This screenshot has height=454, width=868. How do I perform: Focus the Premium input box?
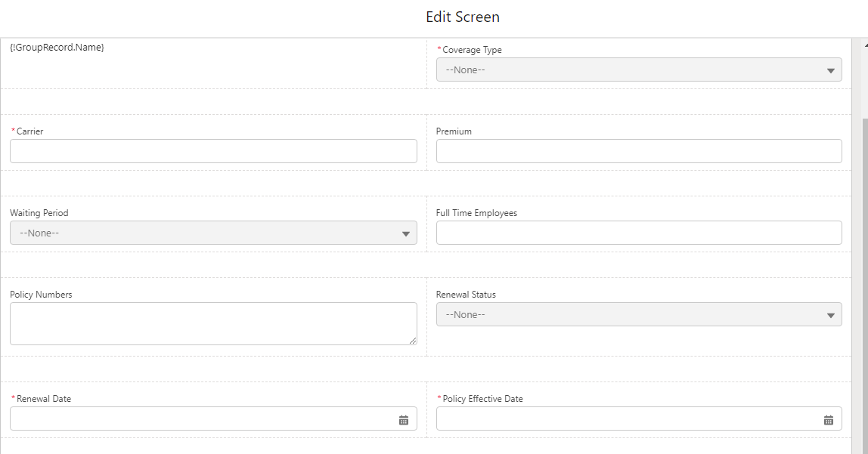(x=639, y=151)
